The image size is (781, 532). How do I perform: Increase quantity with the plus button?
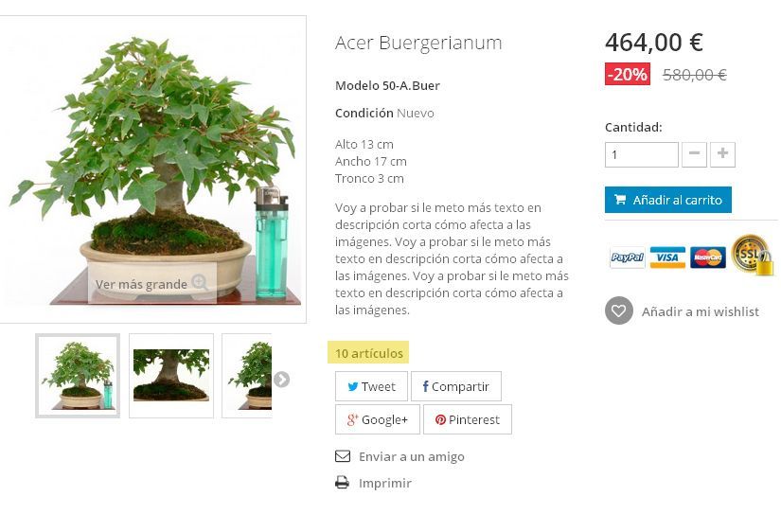coord(722,154)
